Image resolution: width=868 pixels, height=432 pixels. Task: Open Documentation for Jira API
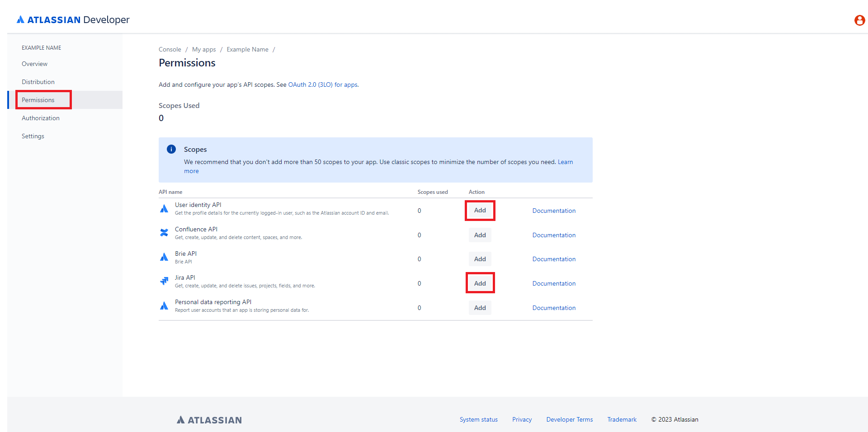[x=554, y=283]
